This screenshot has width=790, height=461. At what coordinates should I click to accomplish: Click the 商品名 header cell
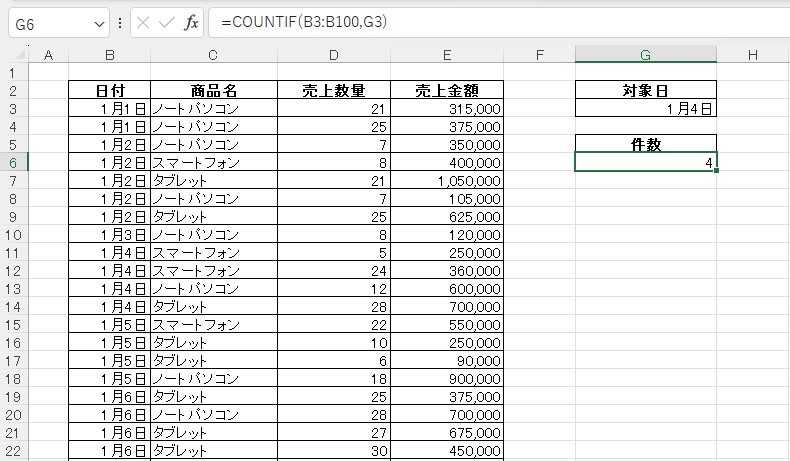tap(214, 90)
